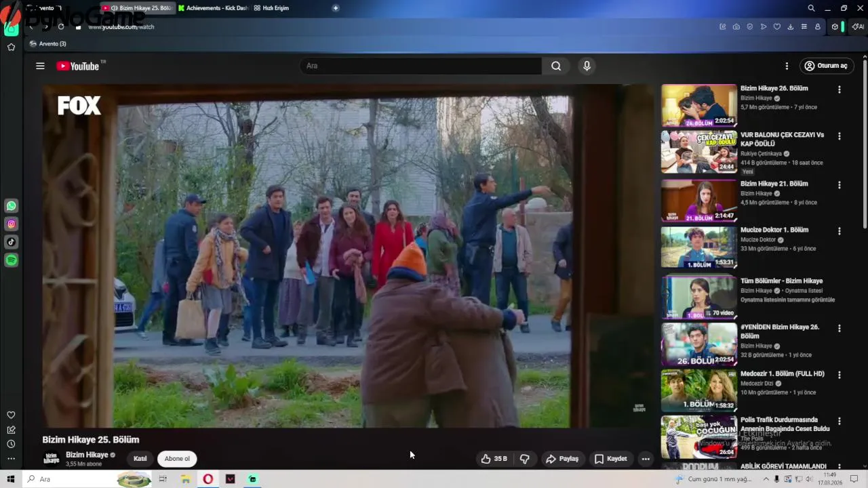Open Spotify in the Opera sidebar
The height and width of the screenshot is (488, 868).
[x=12, y=260]
